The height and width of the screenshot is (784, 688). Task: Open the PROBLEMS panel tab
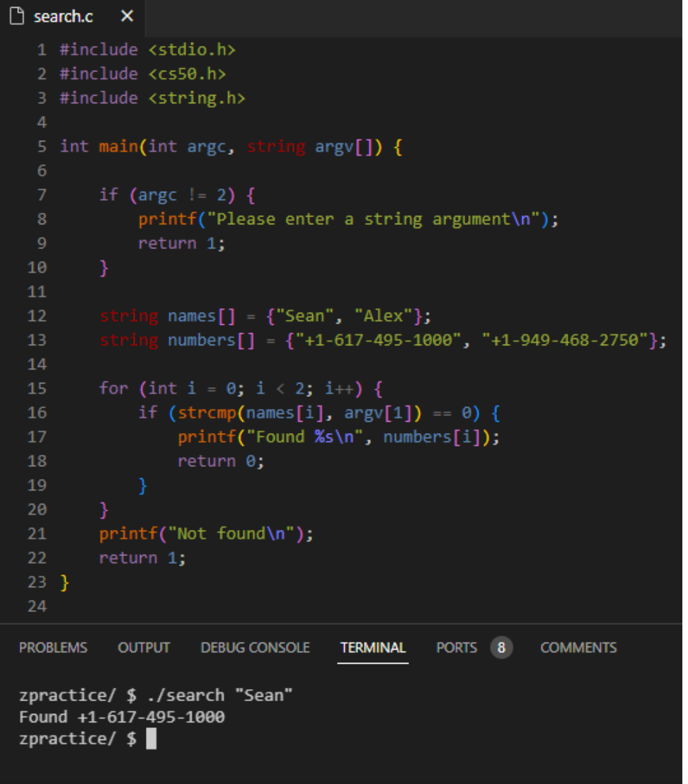click(53, 647)
